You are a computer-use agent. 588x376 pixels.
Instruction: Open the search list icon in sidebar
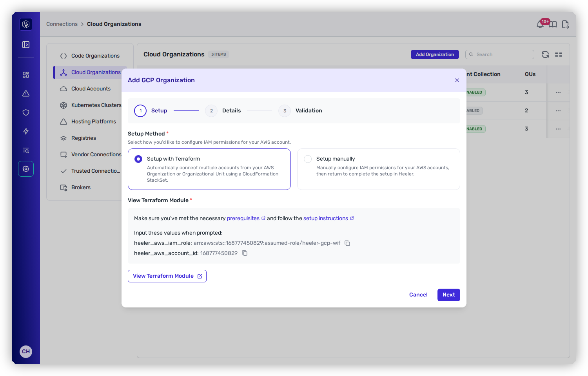point(26,150)
